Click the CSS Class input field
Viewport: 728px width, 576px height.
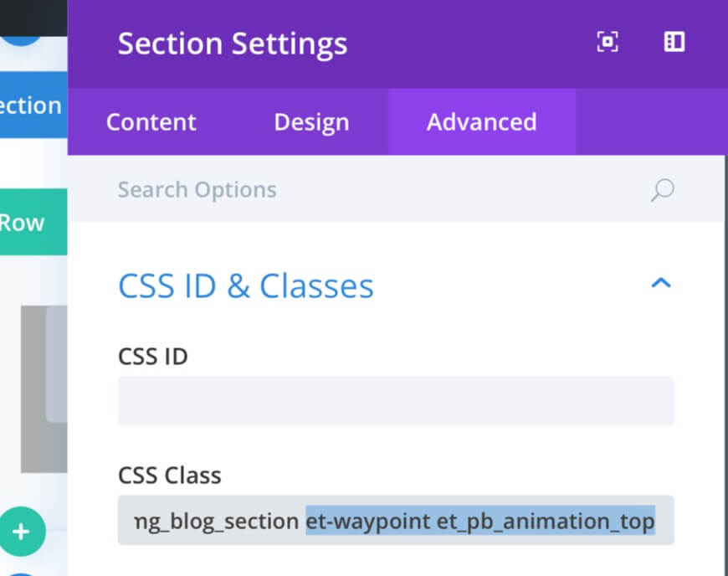pos(396,520)
